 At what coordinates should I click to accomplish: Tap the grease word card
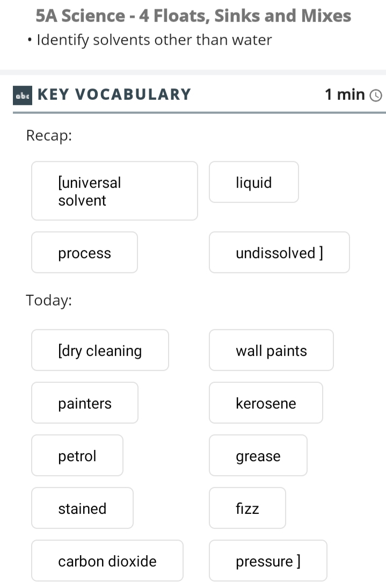click(x=258, y=455)
